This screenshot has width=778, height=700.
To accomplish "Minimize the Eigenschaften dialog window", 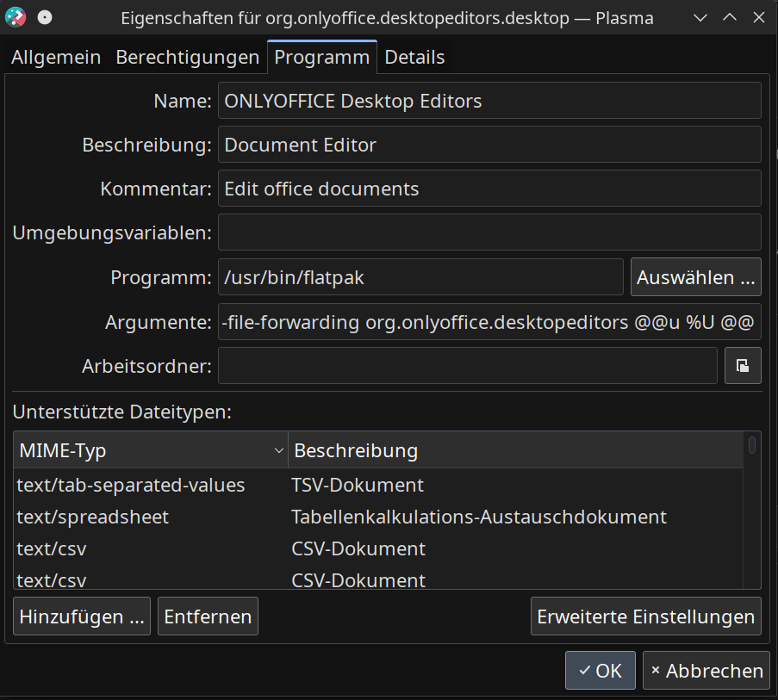I will 700,17.
